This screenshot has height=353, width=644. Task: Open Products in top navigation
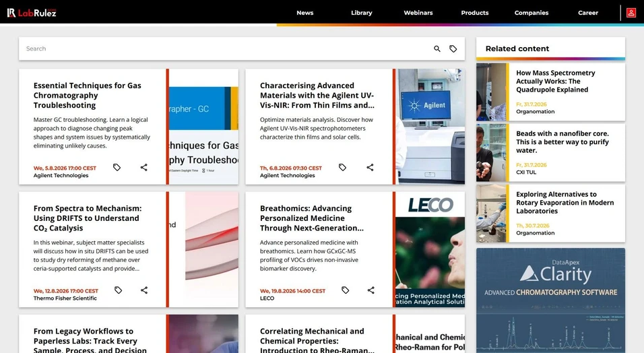coord(475,13)
